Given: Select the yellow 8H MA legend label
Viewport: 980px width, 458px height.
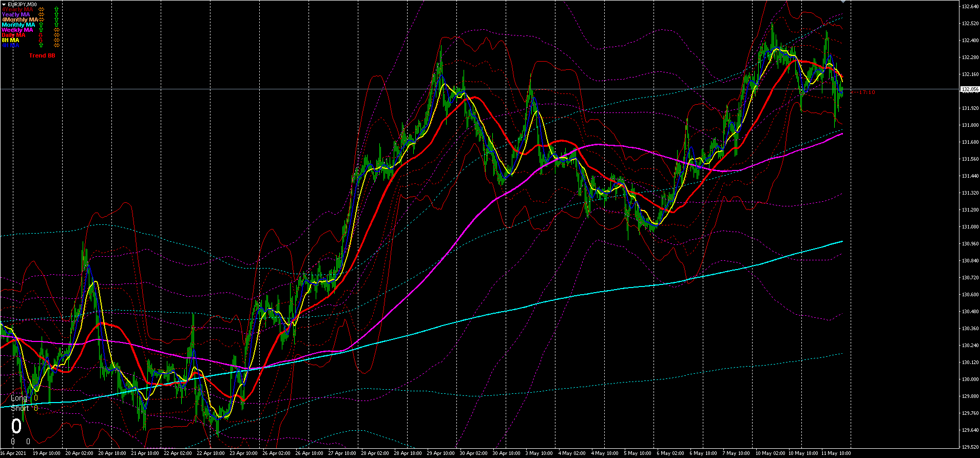Looking at the screenshot, I should 11,40.
